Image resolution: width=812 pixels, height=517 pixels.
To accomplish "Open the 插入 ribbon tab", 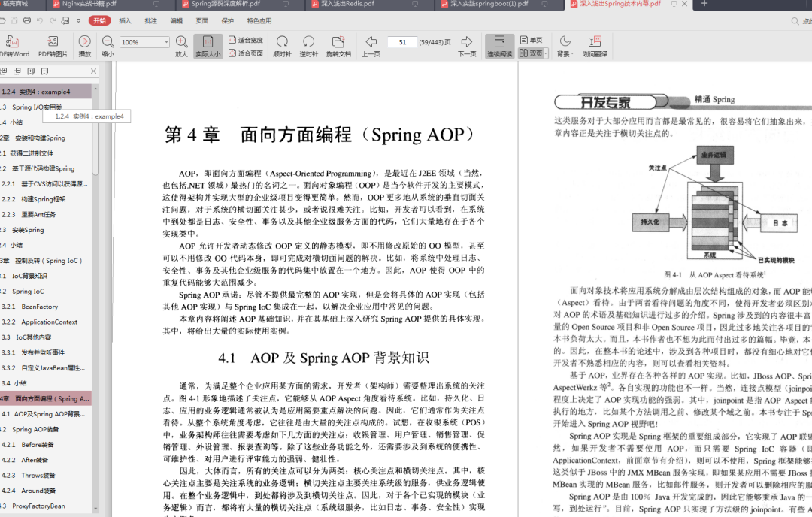I will 125,21.
